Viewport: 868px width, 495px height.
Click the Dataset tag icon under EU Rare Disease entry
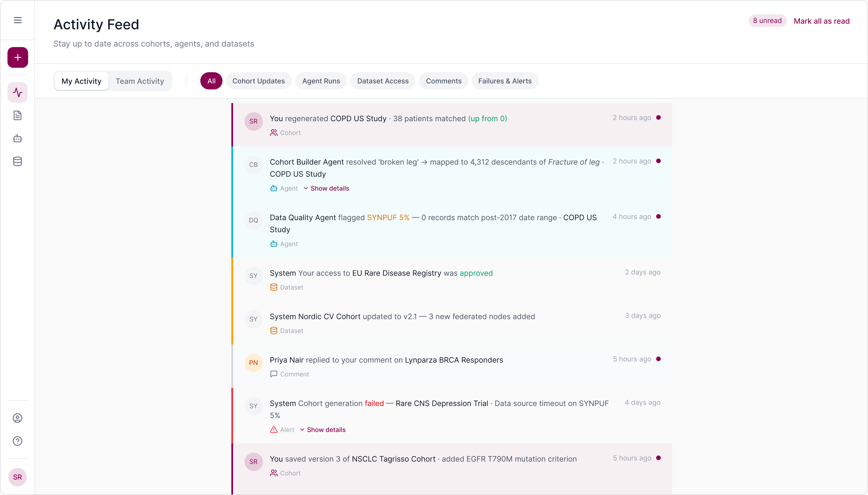(274, 288)
